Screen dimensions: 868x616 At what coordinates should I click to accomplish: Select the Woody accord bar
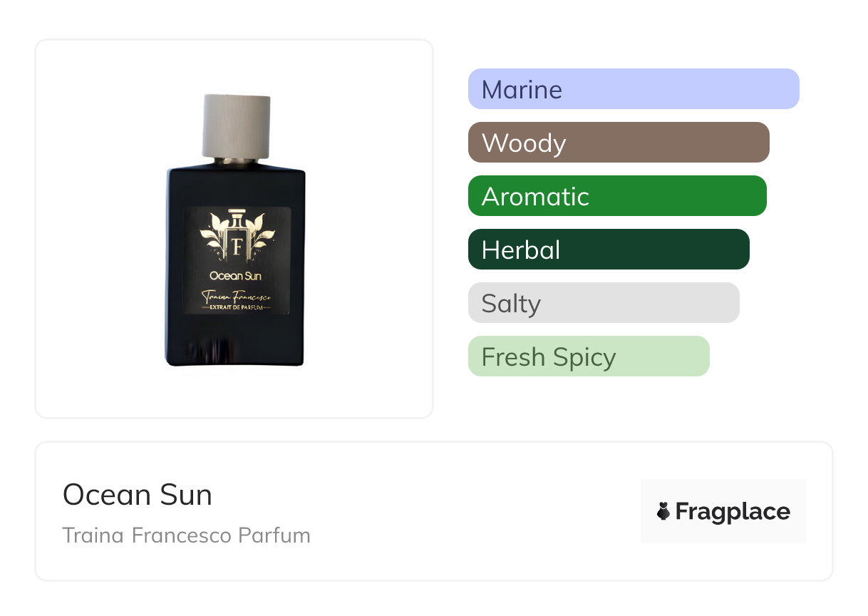tap(618, 143)
